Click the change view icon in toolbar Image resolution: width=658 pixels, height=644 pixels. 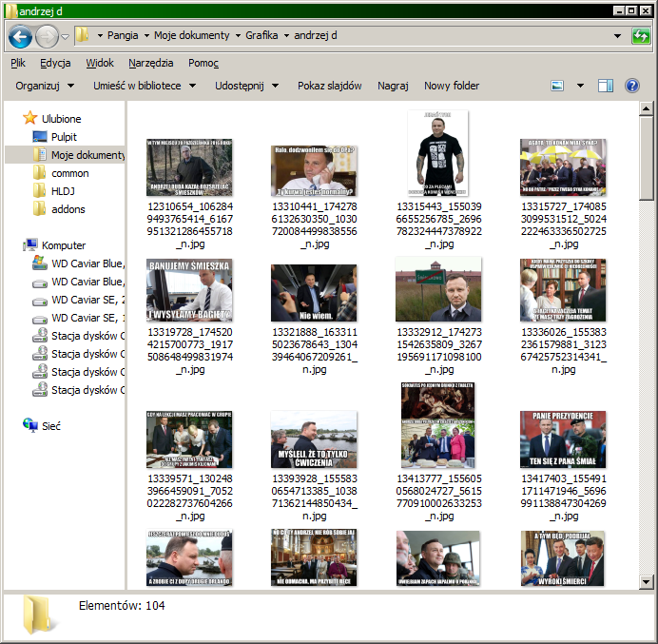(x=558, y=86)
